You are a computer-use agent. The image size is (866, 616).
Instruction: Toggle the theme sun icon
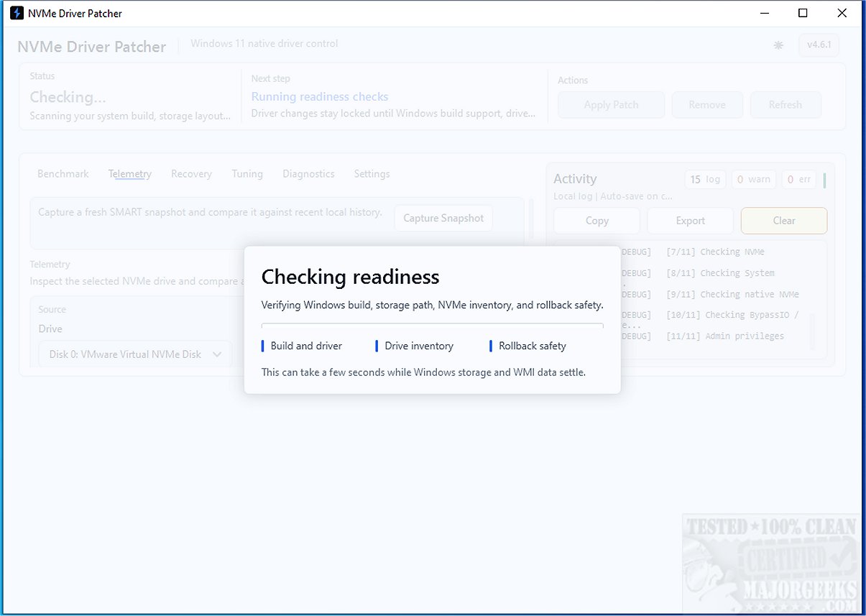click(778, 45)
